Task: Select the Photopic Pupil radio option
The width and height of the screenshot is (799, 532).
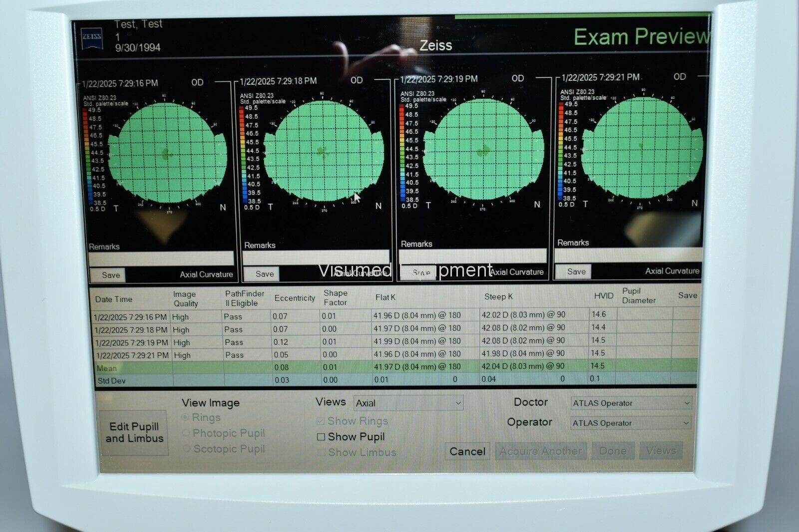Action: (x=186, y=433)
